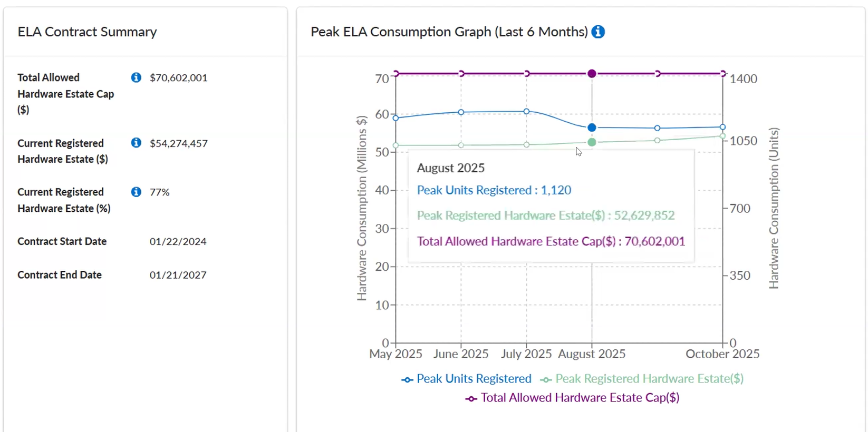This screenshot has width=868, height=432.
Task: Open info icon for Current Registered Hardware Estate ($)
Action: tap(136, 143)
